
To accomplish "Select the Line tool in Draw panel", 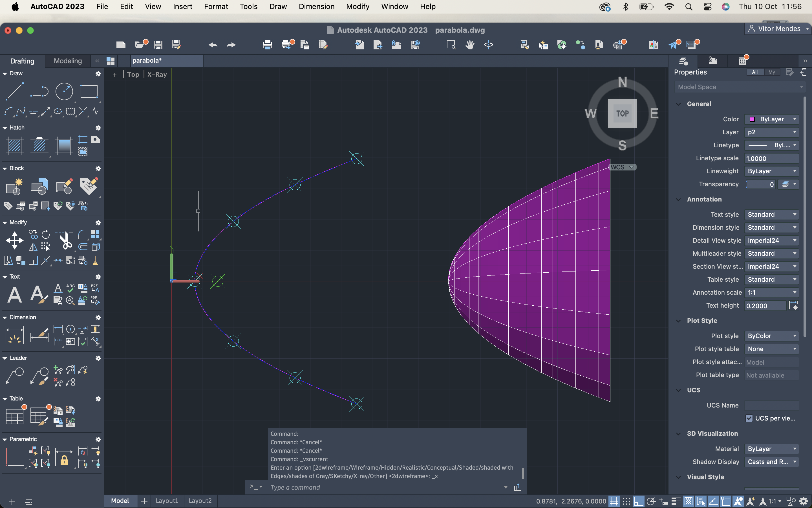I will [14, 91].
